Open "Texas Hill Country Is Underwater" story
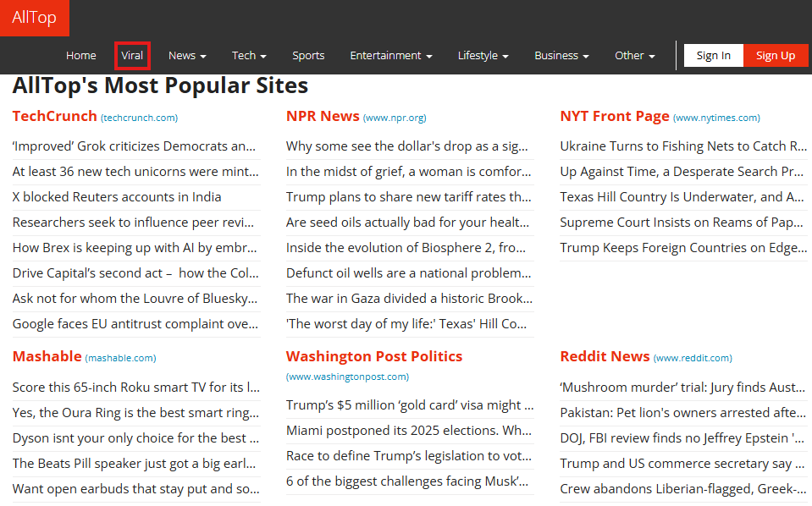812x506 pixels. [682, 197]
